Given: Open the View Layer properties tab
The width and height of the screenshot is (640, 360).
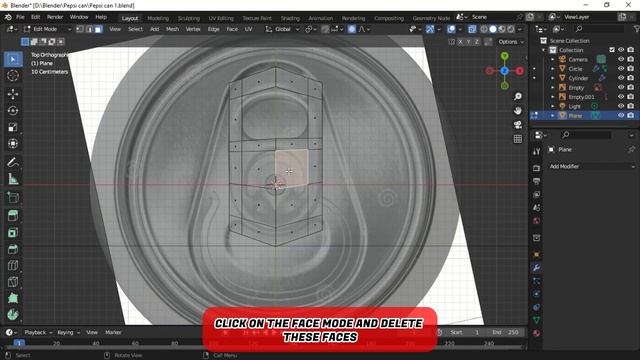Looking at the screenshot, I should click(536, 195).
